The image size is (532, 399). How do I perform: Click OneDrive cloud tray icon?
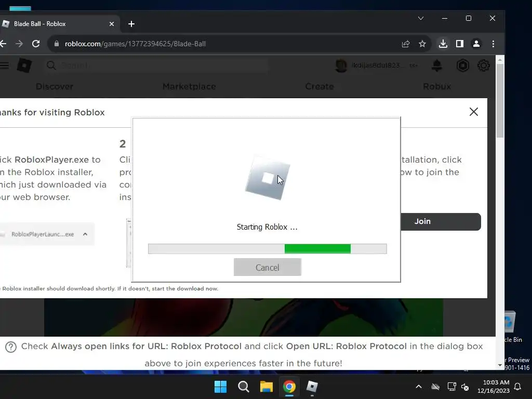[435, 387]
